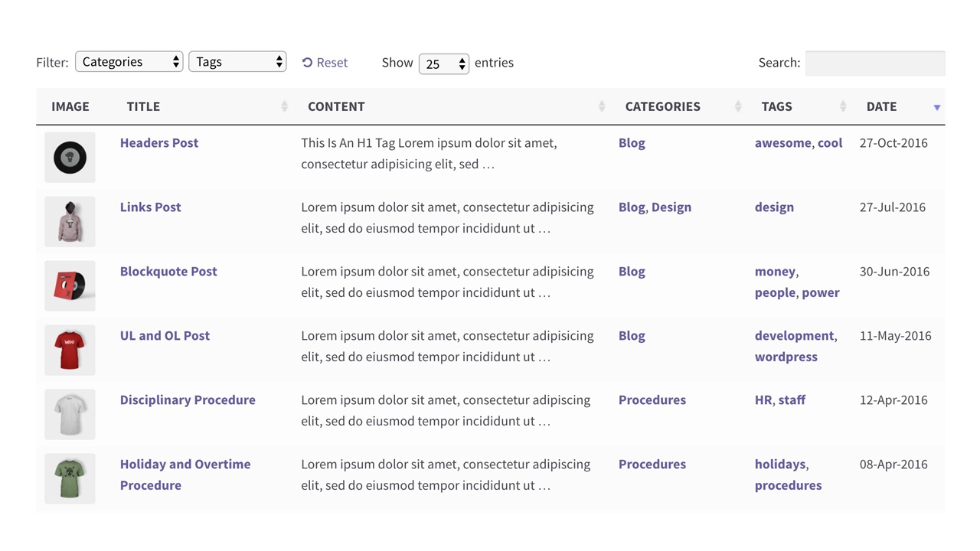The image size is (980, 551).
Task: Click the hoodie thumbnail for Links Post
Action: coord(70,222)
